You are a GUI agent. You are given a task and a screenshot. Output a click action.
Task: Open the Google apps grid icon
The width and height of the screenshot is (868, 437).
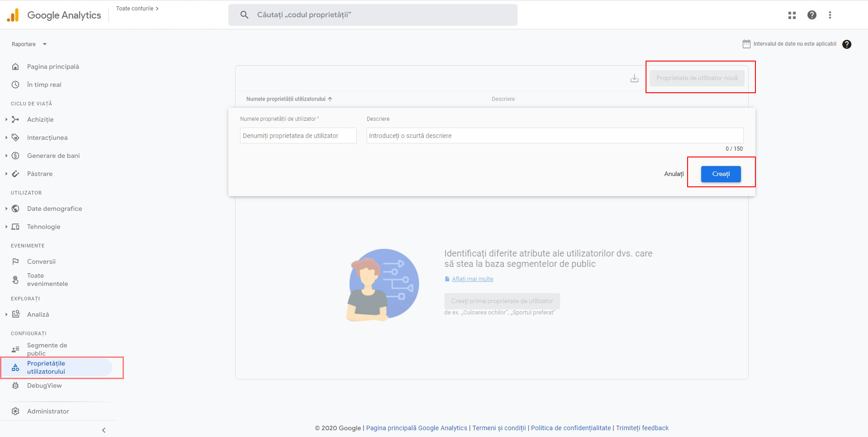coord(792,15)
